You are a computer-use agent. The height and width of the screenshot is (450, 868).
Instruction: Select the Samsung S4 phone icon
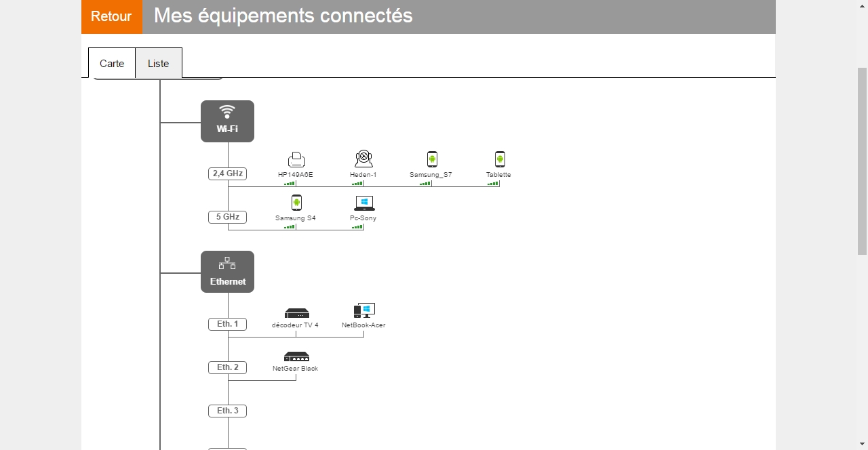(x=296, y=203)
